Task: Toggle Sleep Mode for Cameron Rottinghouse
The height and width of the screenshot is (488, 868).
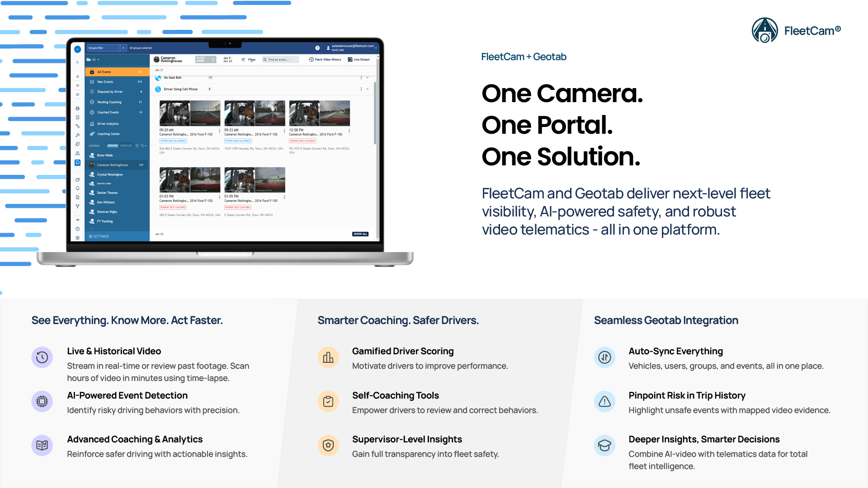Action: [x=205, y=59]
